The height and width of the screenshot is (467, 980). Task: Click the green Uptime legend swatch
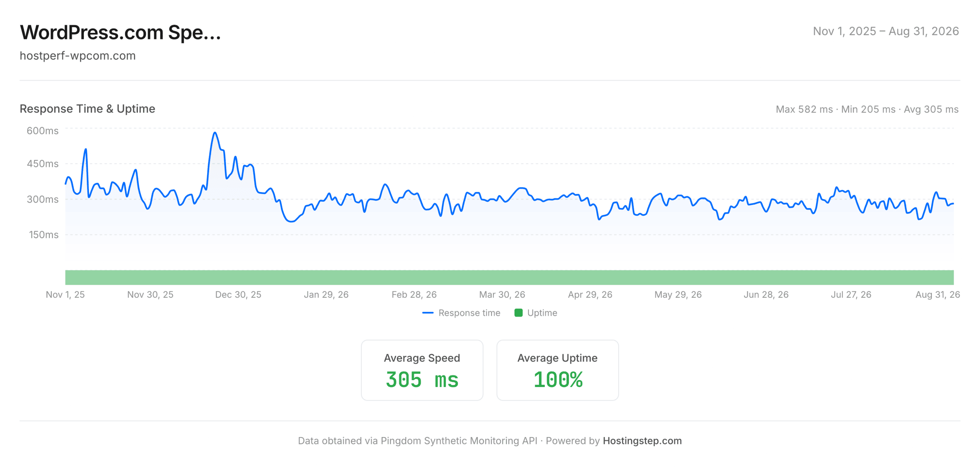(518, 313)
